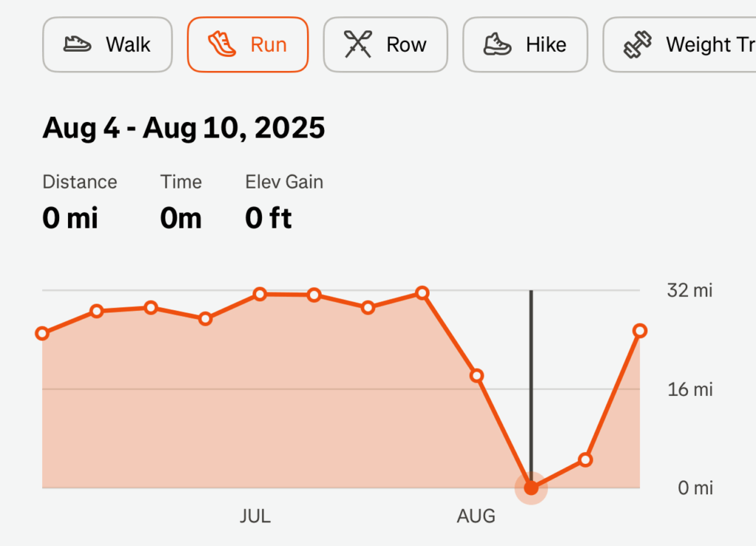Toggle the Run filter off
This screenshot has width=756, height=546.
[247, 44]
